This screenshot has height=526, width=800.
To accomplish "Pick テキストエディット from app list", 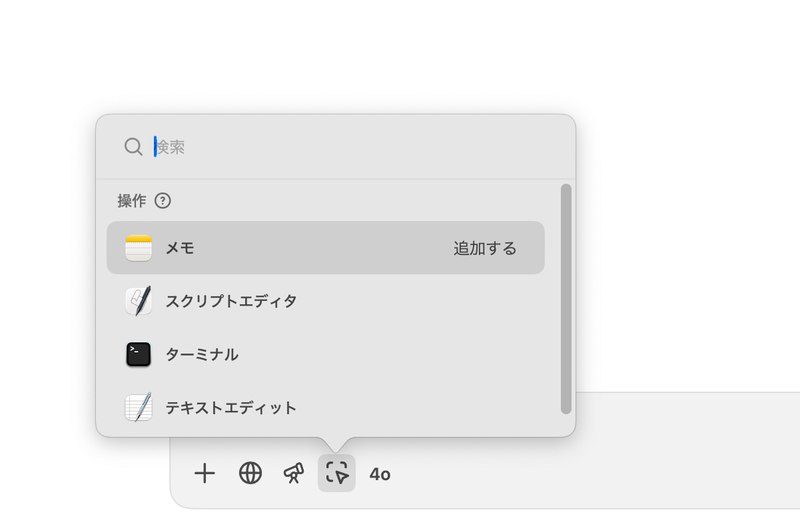I will (x=231, y=407).
